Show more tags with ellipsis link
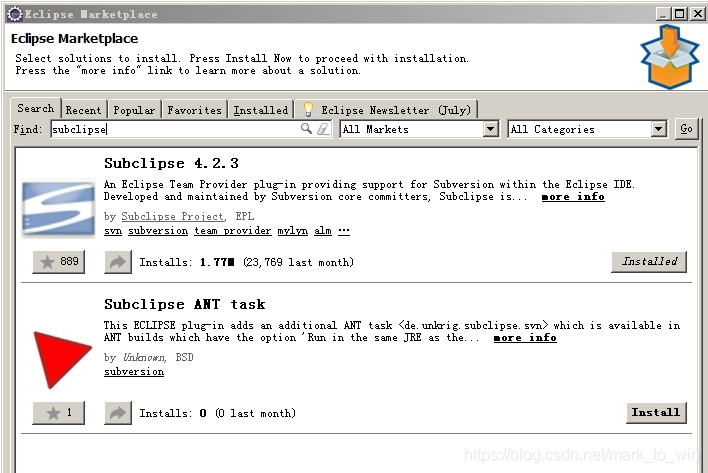This screenshot has height=473, width=708. (344, 231)
